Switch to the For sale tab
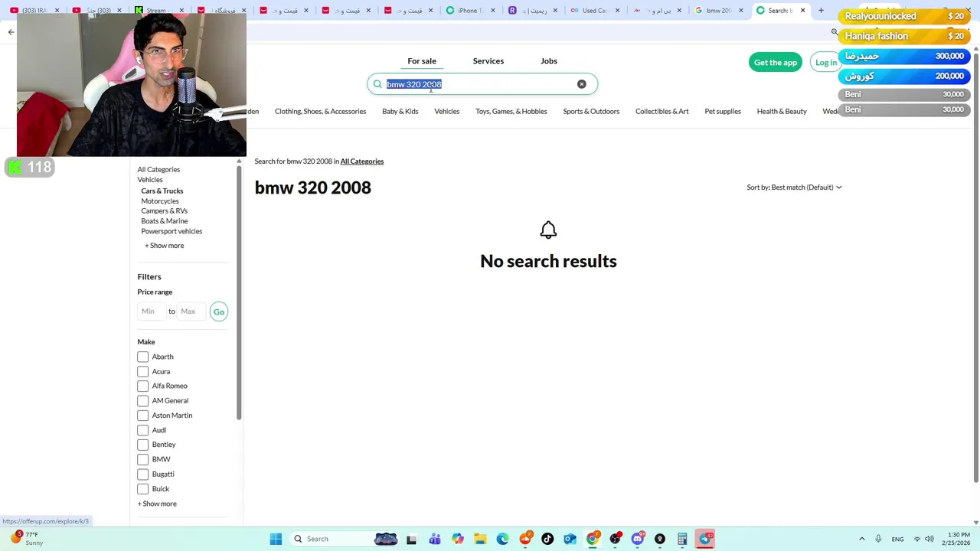The height and width of the screenshot is (551, 980). (422, 61)
